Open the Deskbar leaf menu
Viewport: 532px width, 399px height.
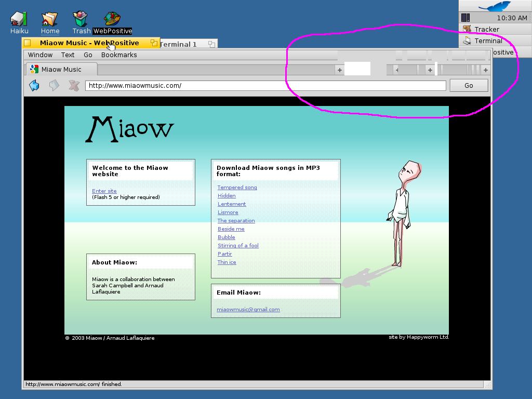[495, 6]
